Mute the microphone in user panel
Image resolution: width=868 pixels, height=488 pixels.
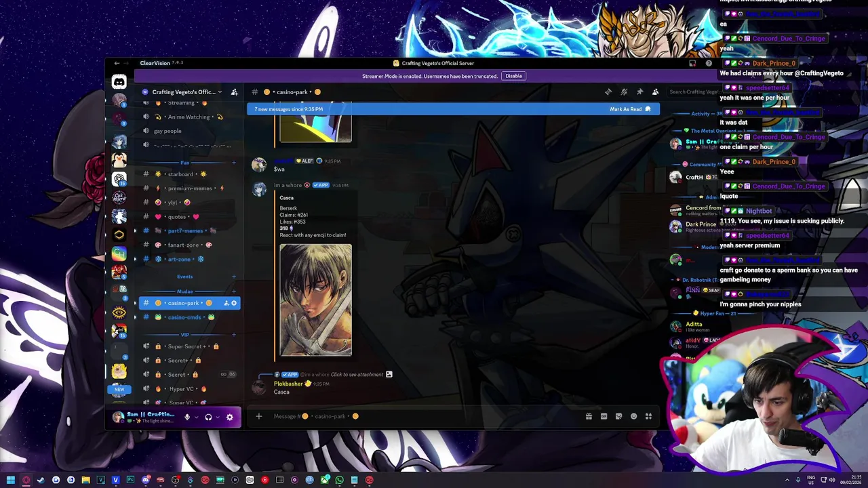(x=186, y=418)
